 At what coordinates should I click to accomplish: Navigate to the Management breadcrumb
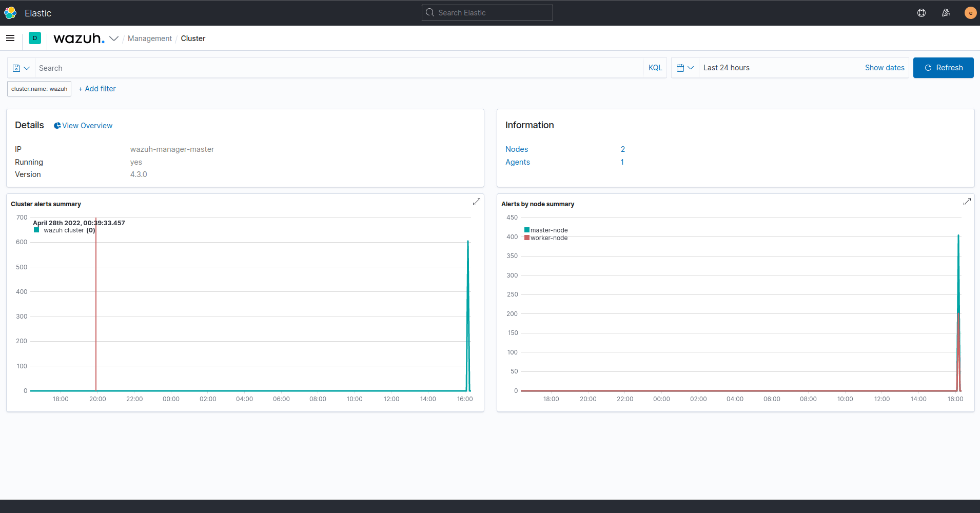(x=149, y=38)
